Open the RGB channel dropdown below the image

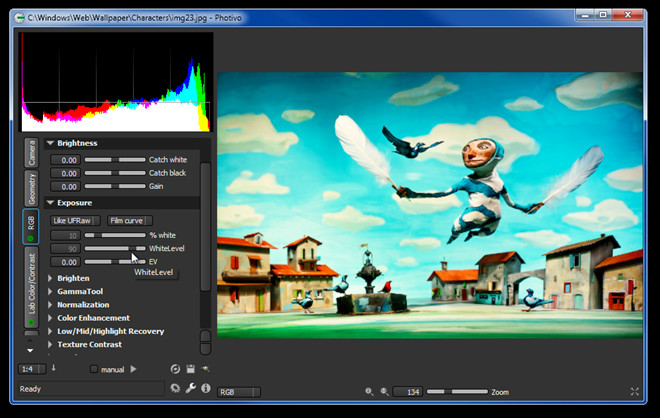[239, 392]
